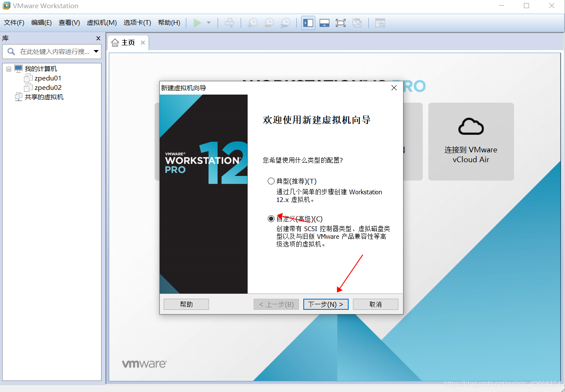The image size is (565, 392).
Task: Click the 主页 tab home icon
Action: pyautogui.click(x=115, y=43)
